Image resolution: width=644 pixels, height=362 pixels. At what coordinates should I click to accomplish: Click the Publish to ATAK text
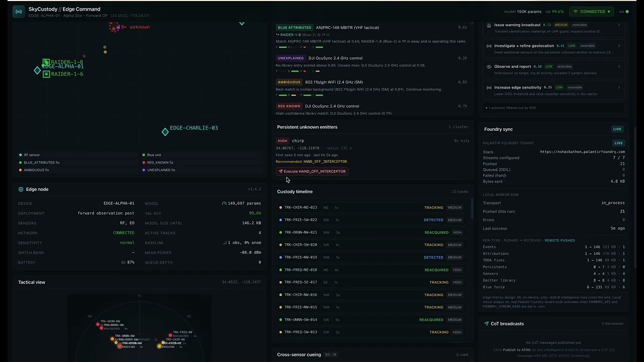click(x=517, y=349)
